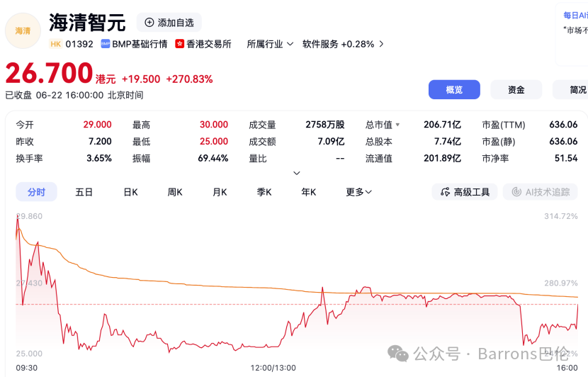Click the Hong Kong flag icon
588x377 pixels.
[x=180, y=44]
